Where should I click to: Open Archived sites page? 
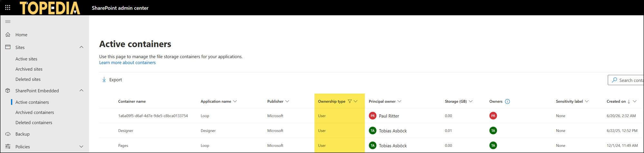click(x=29, y=69)
